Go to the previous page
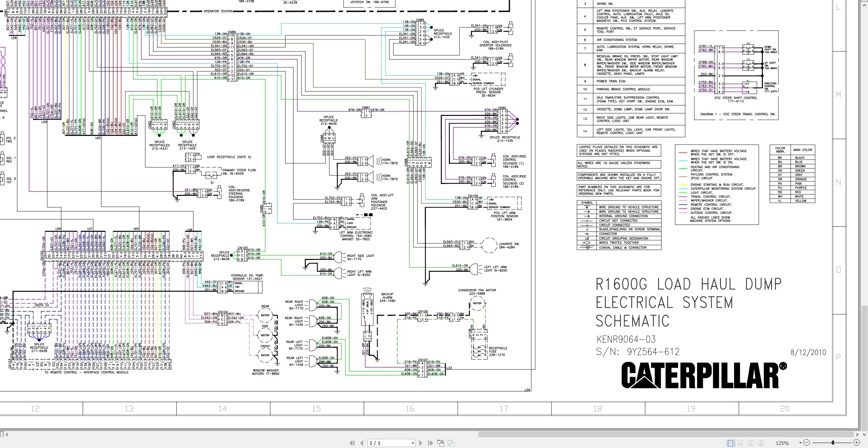868x448 pixels. coord(362,443)
